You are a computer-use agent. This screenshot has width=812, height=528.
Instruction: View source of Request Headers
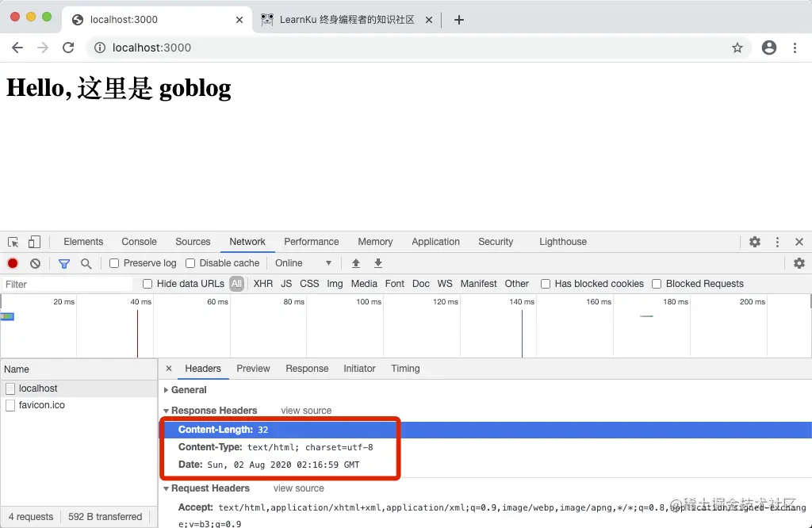pos(299,488)
